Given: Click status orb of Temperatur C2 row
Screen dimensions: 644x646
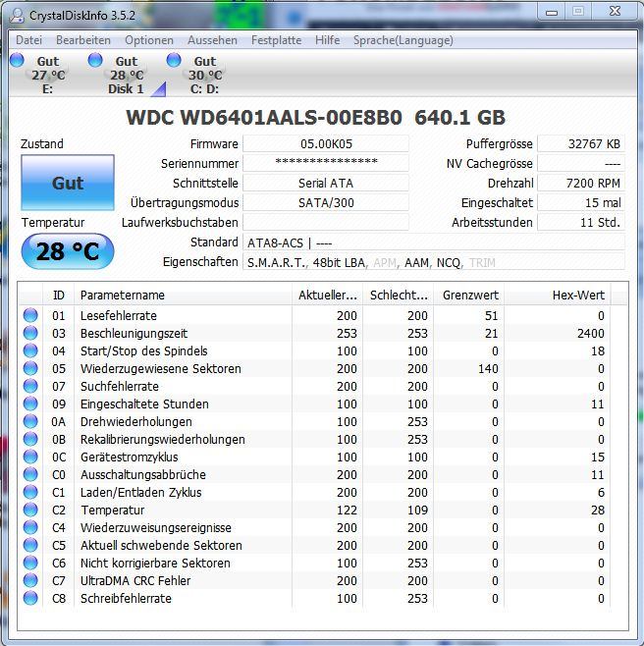Looking at the screenshot, I should point(30,511).
